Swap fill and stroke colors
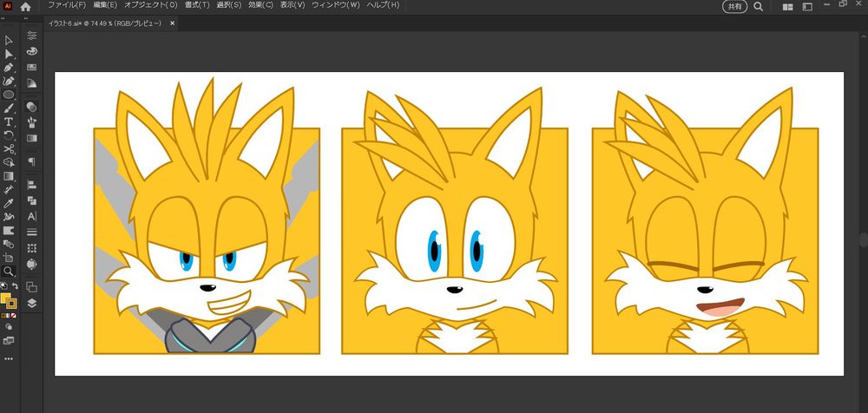868x413 pixels. [x=15, y=286]
